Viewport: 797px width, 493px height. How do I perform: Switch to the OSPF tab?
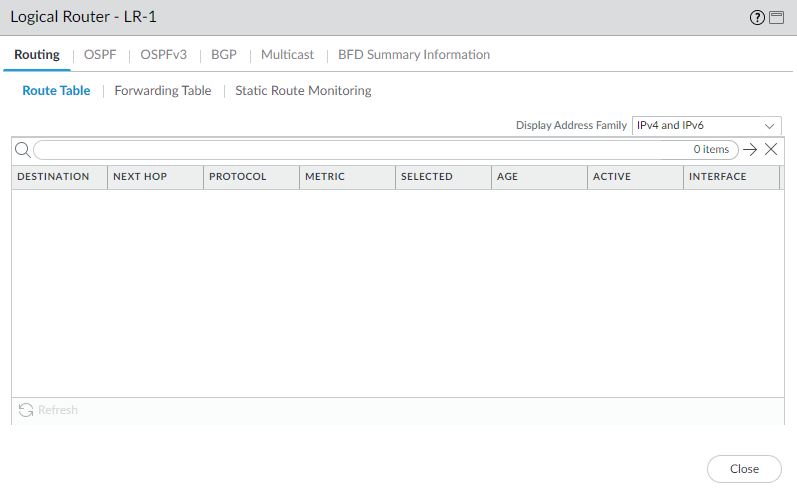click(x=100, y=55)
